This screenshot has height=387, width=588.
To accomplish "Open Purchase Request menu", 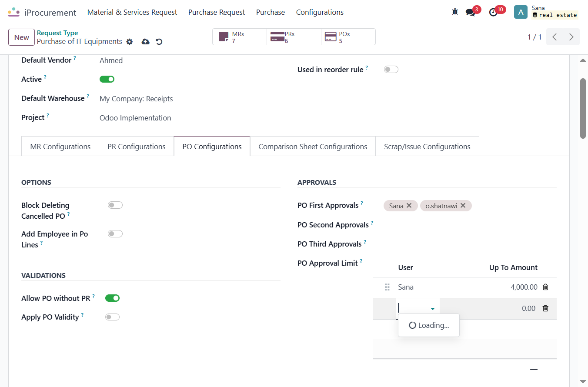I will click(x=217, y=12).
